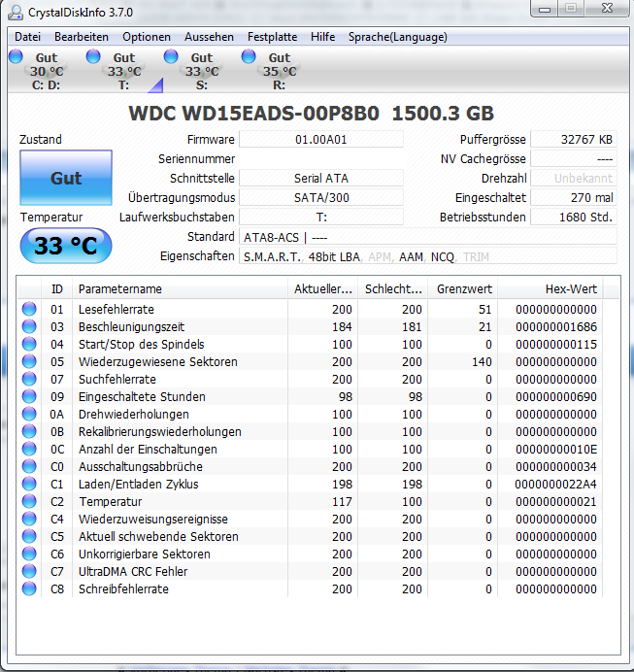Sort by Hex-Wert column header
Image resolution: width=634 pixels, height=672 pixels.
(x=551, y=289)
